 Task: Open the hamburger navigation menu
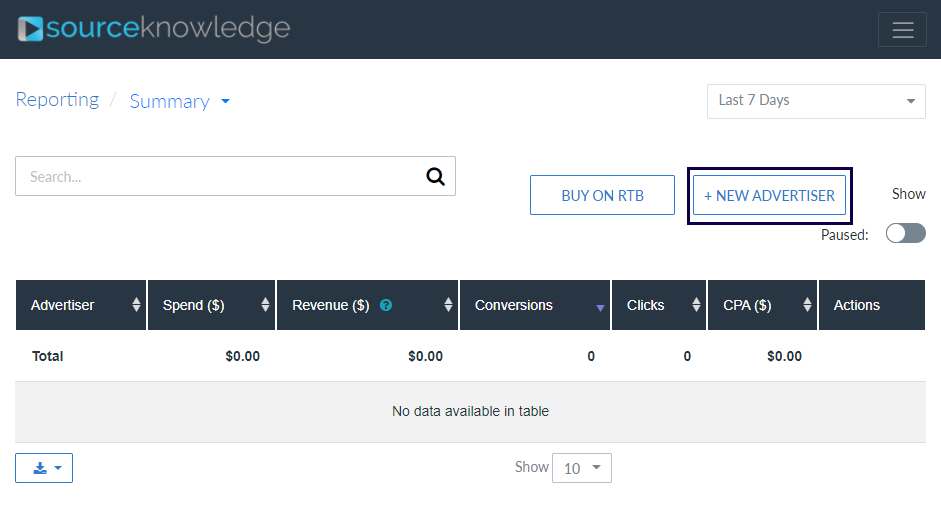[902, 30]
